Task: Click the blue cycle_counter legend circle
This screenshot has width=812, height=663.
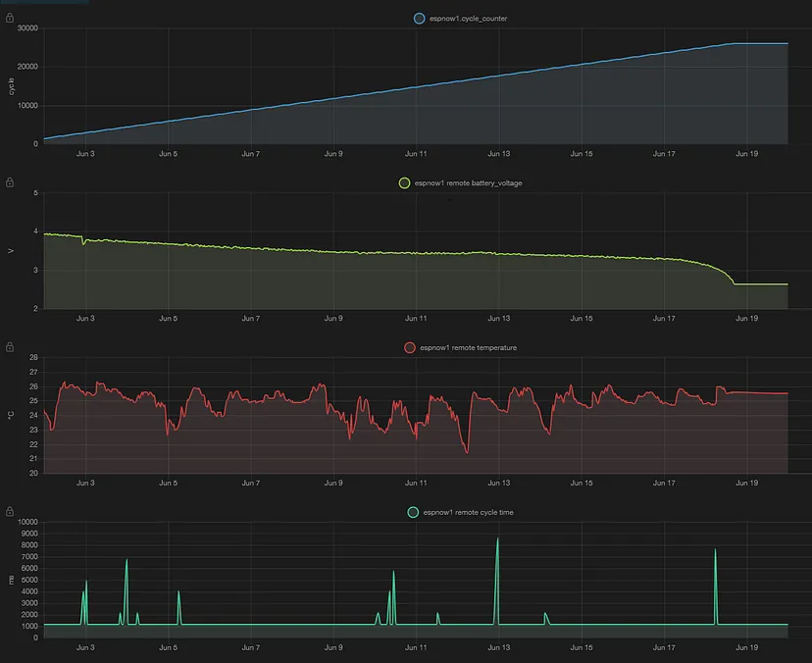Action: click(419, 18)
